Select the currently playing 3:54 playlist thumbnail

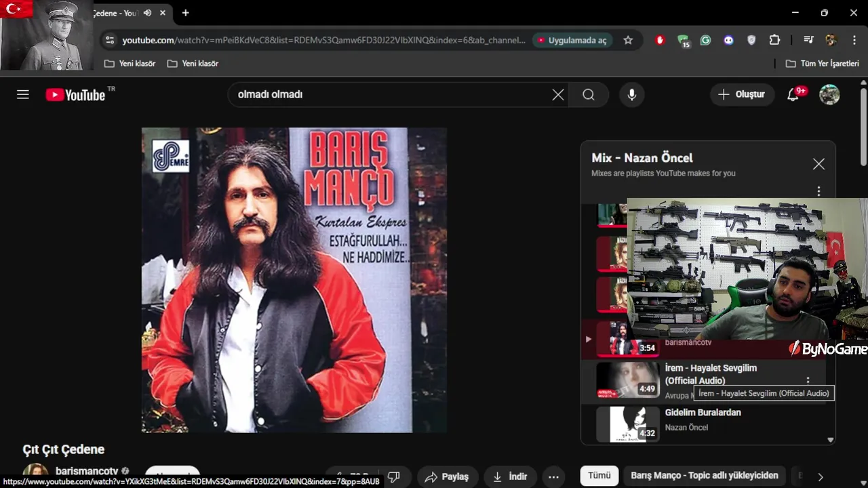click(627, 338)
